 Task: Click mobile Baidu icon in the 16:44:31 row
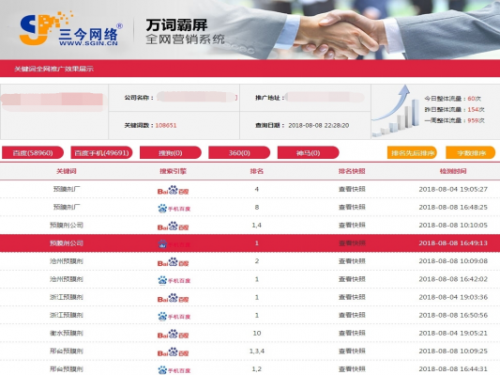pyautogui.click(x=174, y=370)
